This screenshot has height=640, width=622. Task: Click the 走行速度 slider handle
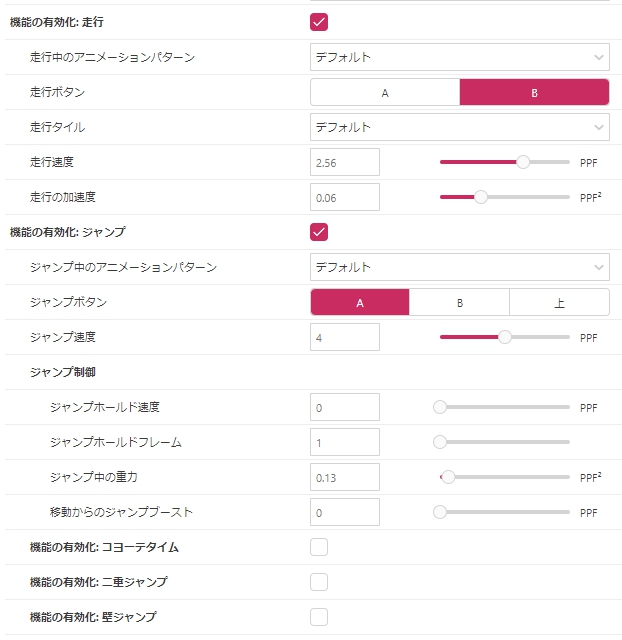(523, 162)
